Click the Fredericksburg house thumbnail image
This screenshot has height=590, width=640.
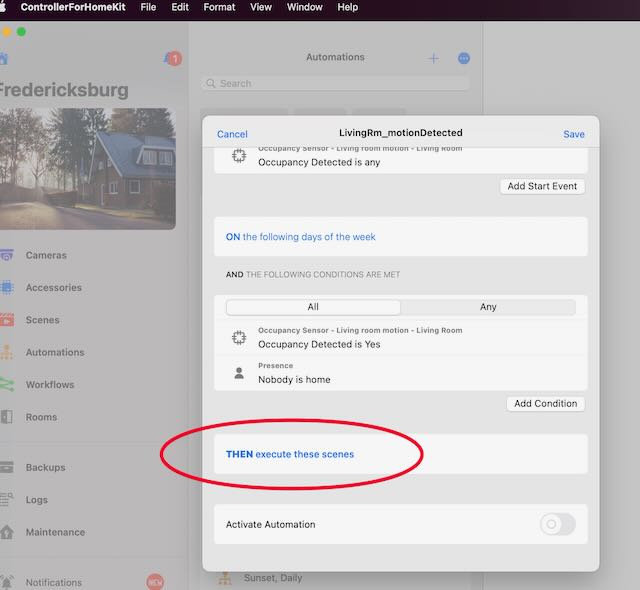pos(87,169)
